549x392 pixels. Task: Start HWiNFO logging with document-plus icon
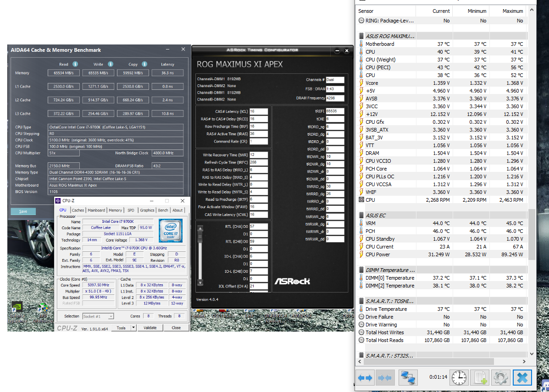[x=480, y=378]
